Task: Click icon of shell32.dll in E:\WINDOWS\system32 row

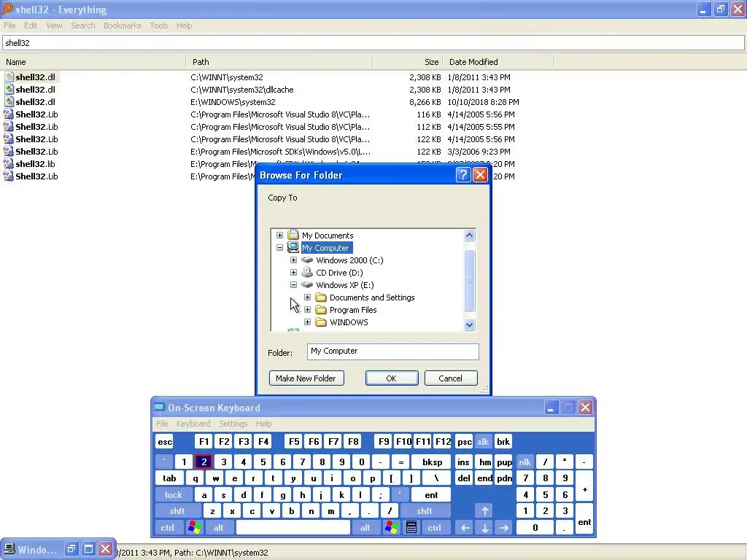Action: 9,101
